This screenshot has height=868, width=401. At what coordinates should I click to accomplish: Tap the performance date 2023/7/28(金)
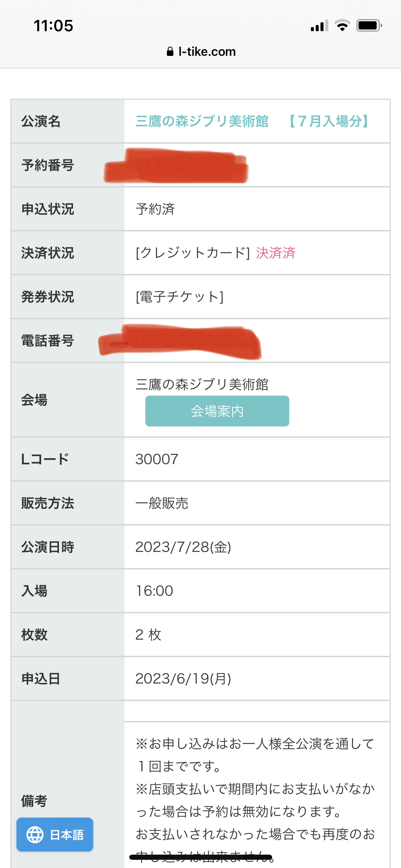click(183, 547)
